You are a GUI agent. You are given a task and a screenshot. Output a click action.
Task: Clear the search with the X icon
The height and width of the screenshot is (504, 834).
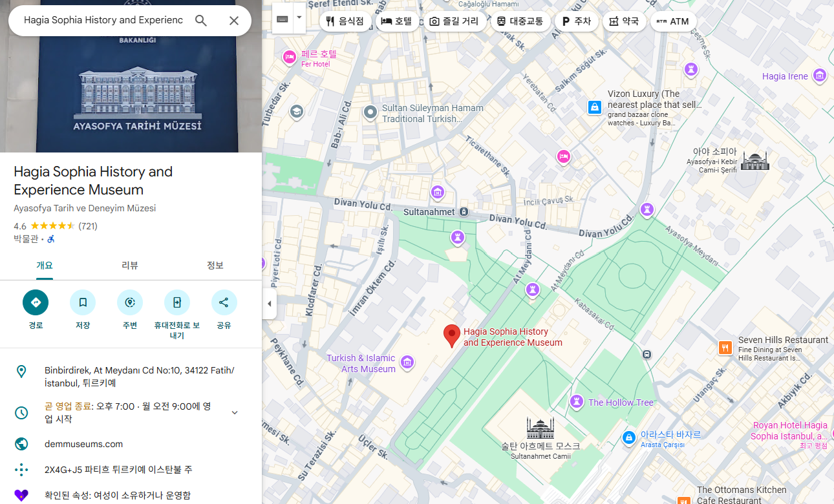click(x=234, y=21)
